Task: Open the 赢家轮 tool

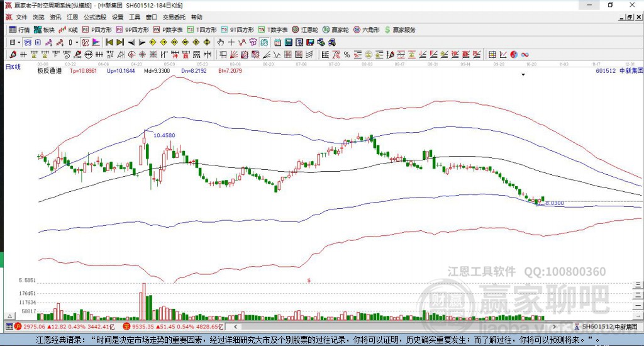Action: pos(335,30)
